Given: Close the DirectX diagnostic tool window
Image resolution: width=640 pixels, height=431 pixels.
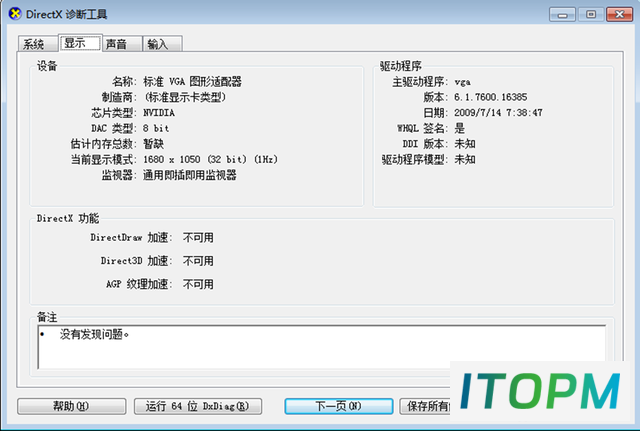Looking at the screenshot, I should [x=619, y=15].
